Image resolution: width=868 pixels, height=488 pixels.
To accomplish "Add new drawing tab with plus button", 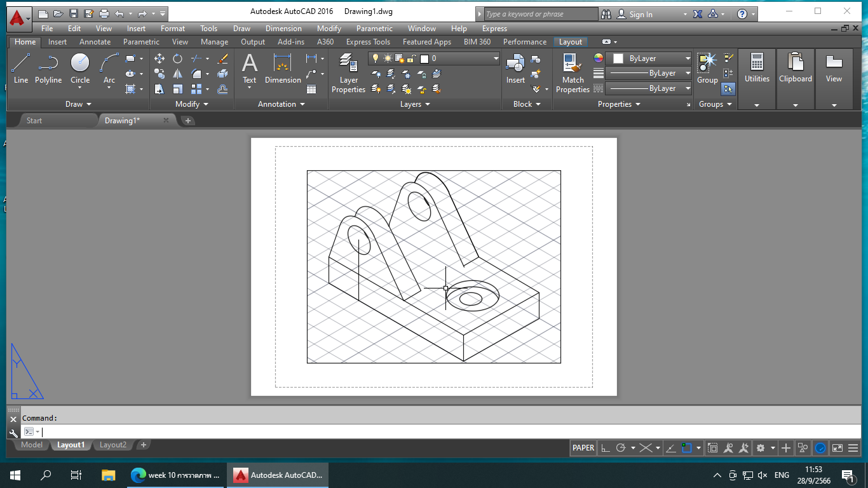I will point(188,121).
